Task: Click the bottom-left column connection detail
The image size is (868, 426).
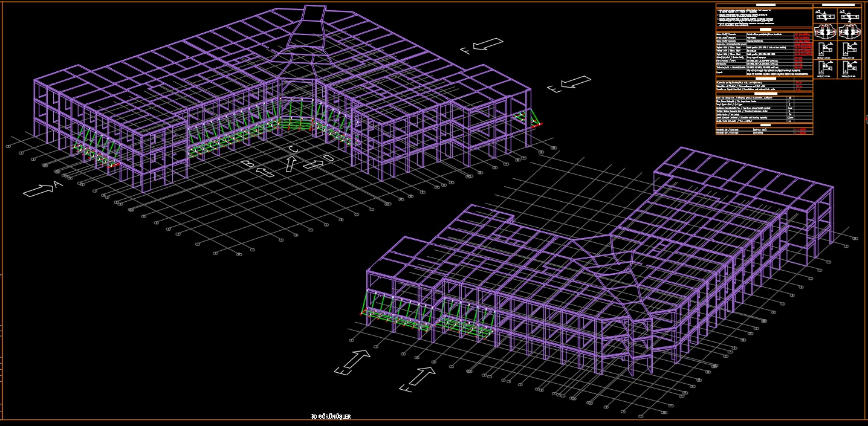Action: (824, 68)
